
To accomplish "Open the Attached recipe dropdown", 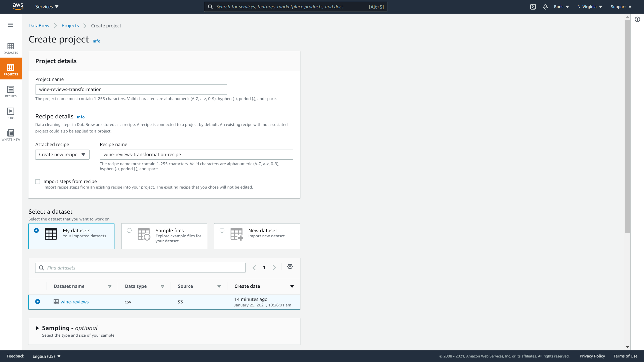I will (x=62, y=154).
